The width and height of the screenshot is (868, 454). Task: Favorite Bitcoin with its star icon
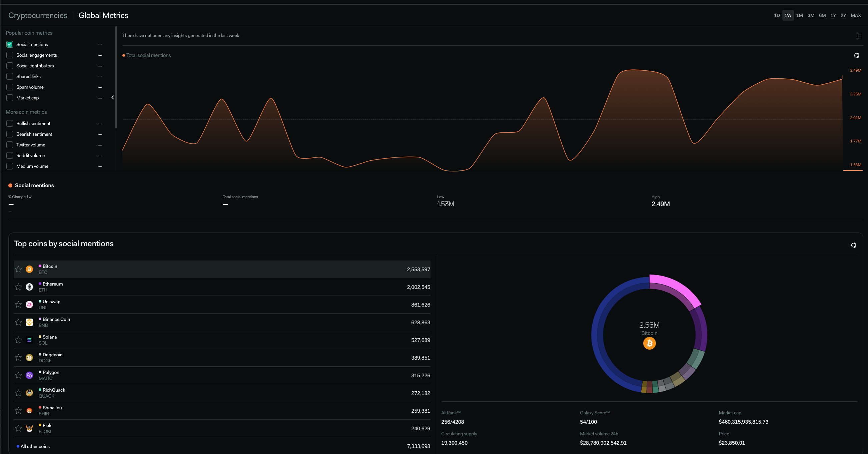19,269
